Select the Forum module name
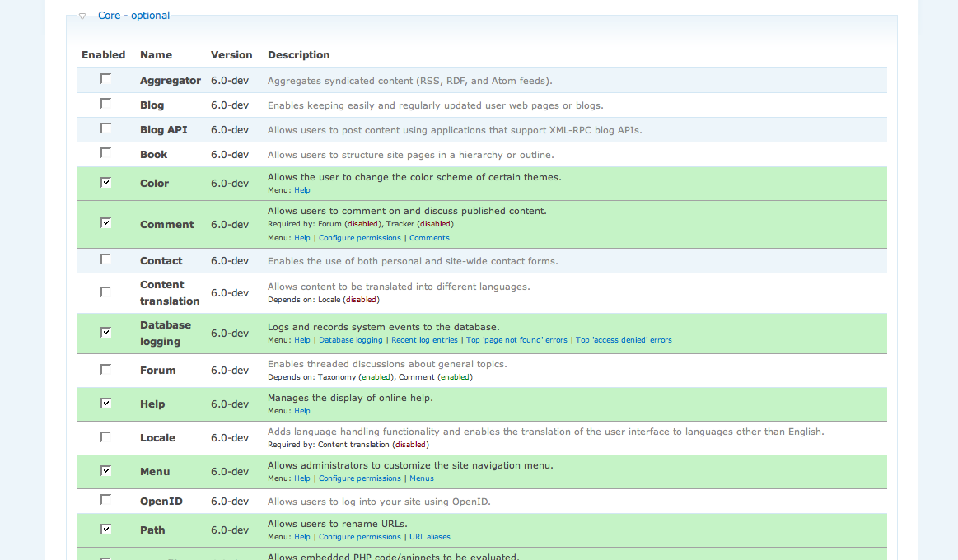 coord(157,370)
